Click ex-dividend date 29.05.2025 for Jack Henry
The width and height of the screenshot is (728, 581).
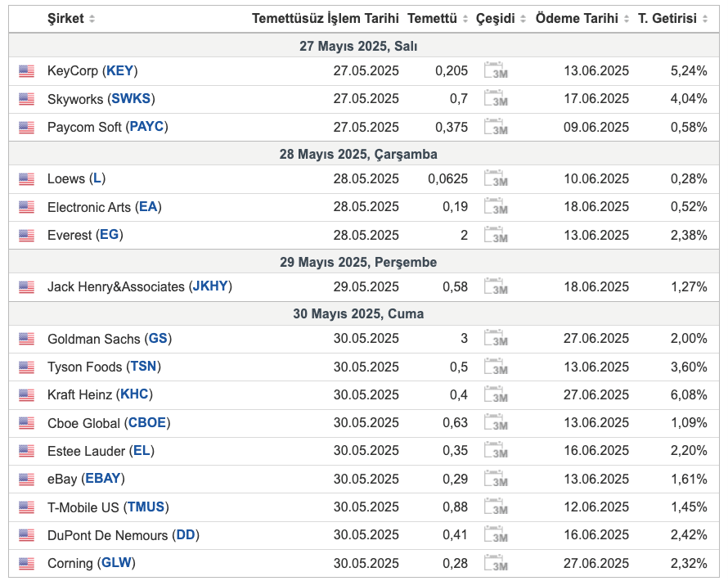(366, 286)
